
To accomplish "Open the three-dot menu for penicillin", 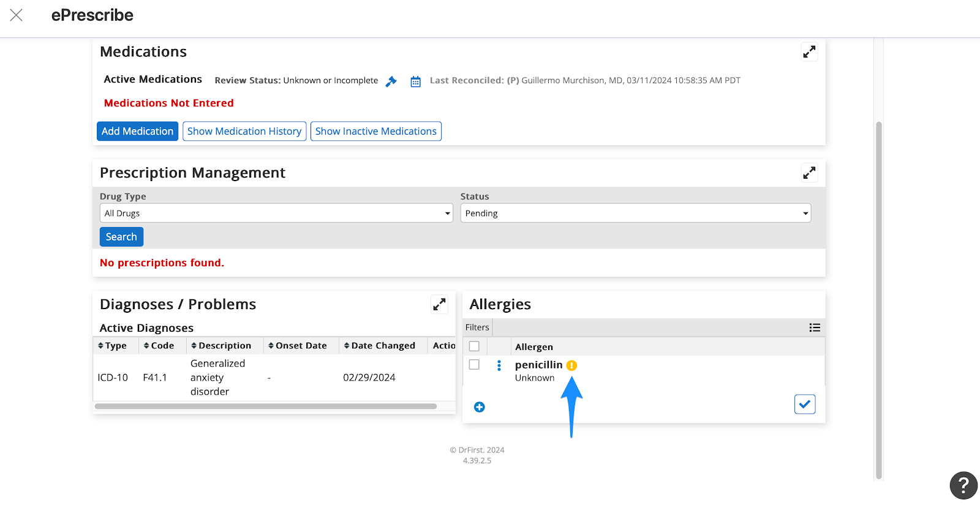I will coord(499,365).
